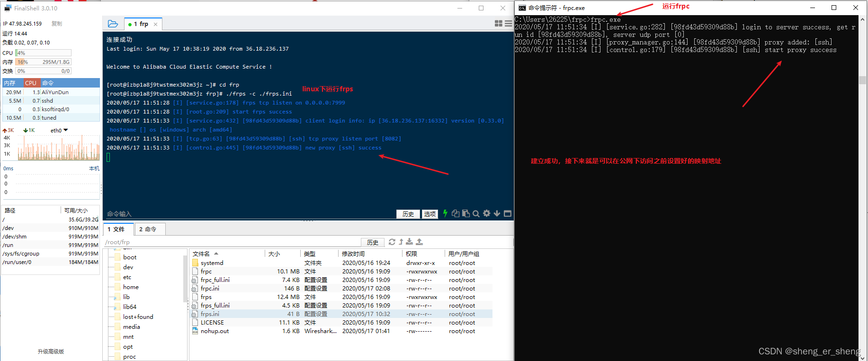Sort file list by 修改时间 column

point(371,254)
